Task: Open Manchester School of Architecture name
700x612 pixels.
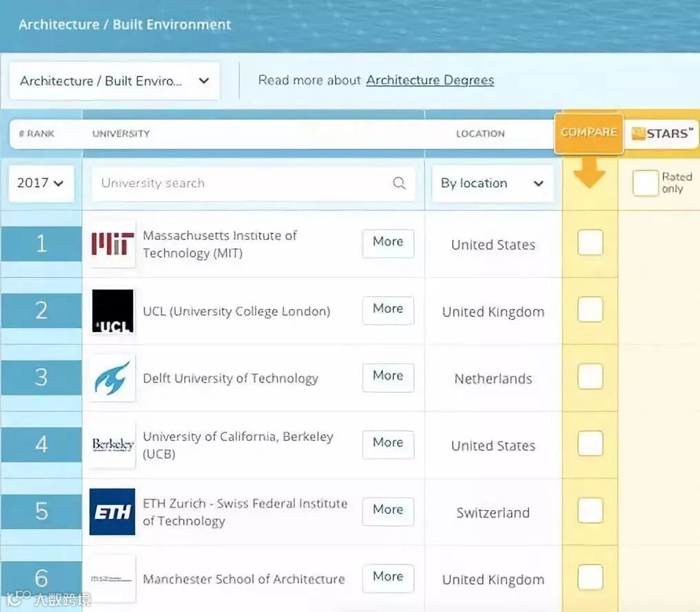Action: [244, 580]
